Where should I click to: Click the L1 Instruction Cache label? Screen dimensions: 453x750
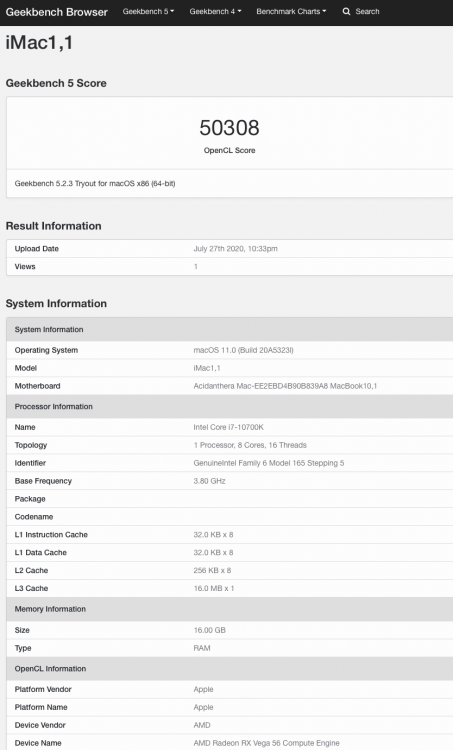coord(51,534)
